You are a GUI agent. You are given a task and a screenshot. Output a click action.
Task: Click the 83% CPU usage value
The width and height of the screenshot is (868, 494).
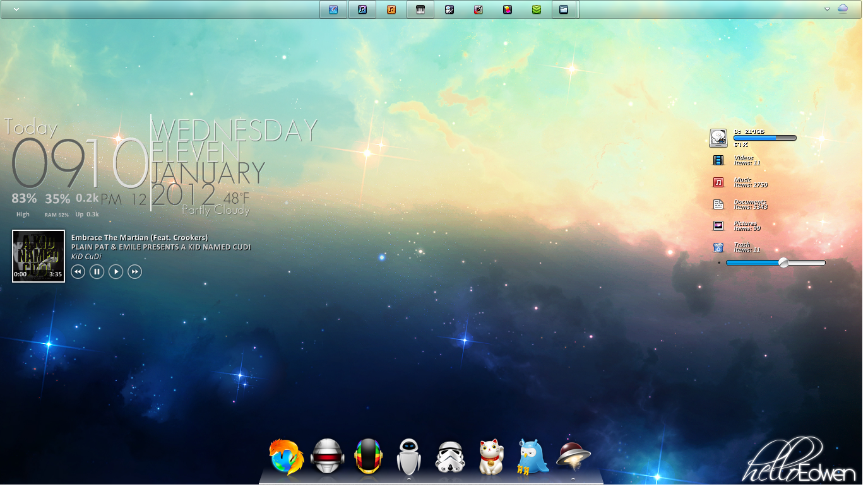coord(24,198)
